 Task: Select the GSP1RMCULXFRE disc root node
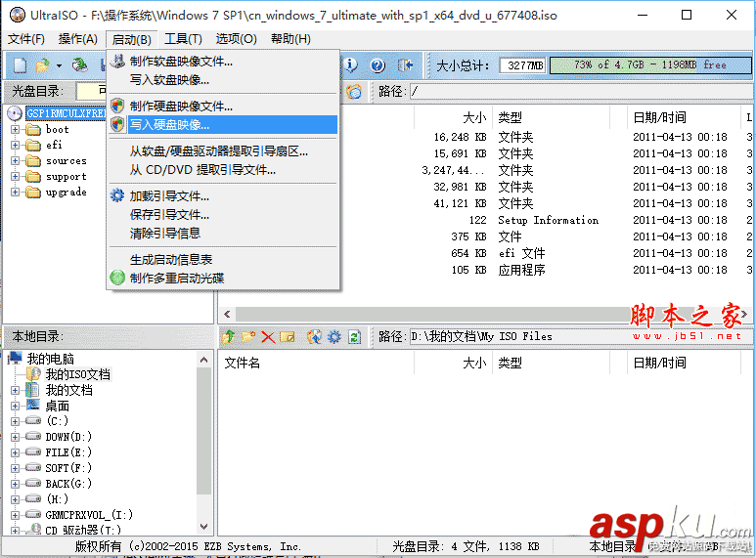click(66, 113)
